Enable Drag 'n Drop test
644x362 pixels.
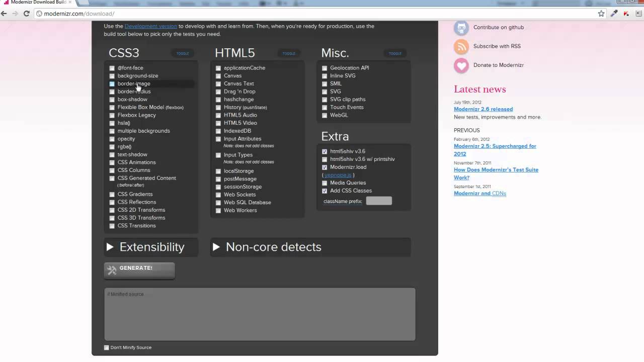click(218, 92)
